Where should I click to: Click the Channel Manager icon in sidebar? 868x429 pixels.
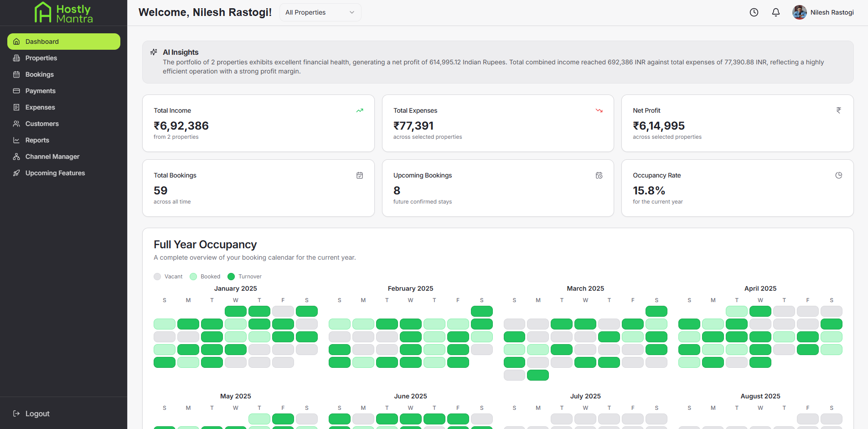(x=16, y=157)
